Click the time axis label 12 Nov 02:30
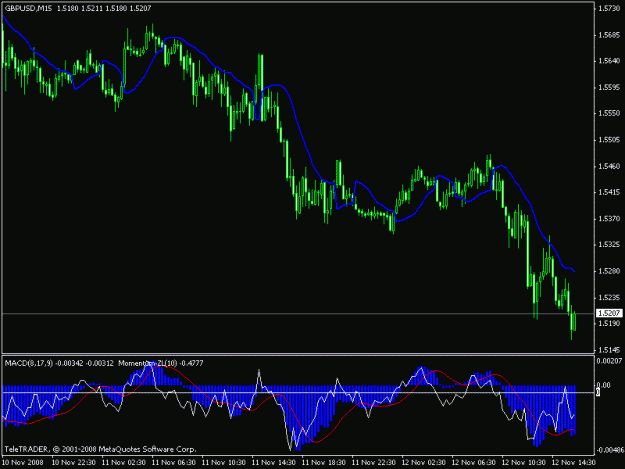Screen dimensions: 625x469 423,463
